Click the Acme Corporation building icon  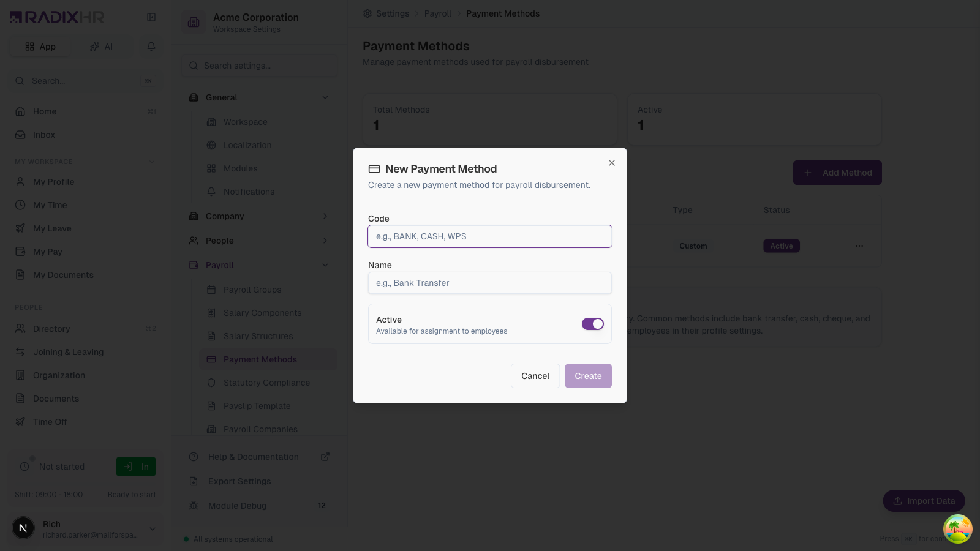(x=194, y=22)
